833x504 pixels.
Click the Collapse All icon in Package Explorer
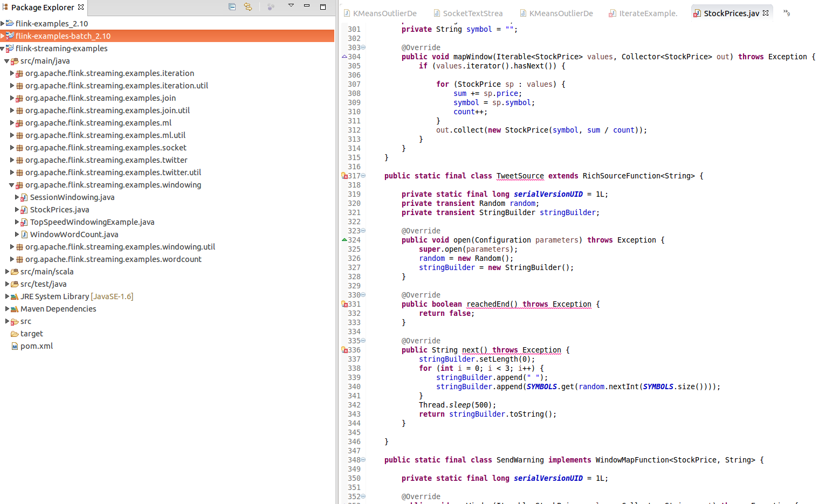[x=232, y=7]
